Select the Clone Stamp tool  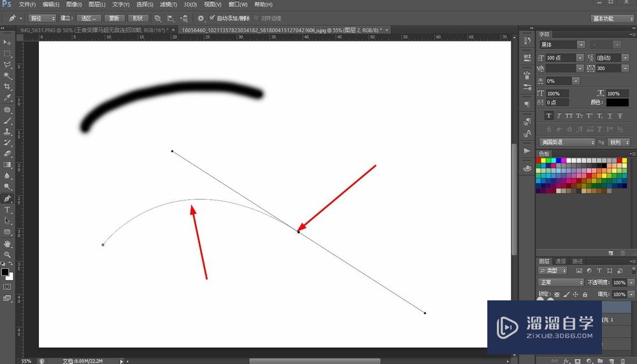(7, 132)
